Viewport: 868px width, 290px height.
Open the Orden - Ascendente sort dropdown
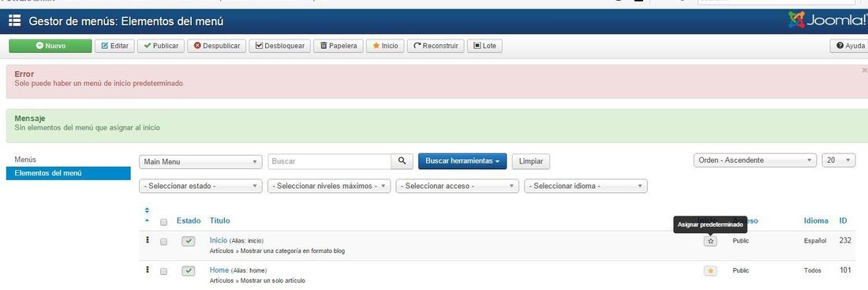[x=755, y=160]
